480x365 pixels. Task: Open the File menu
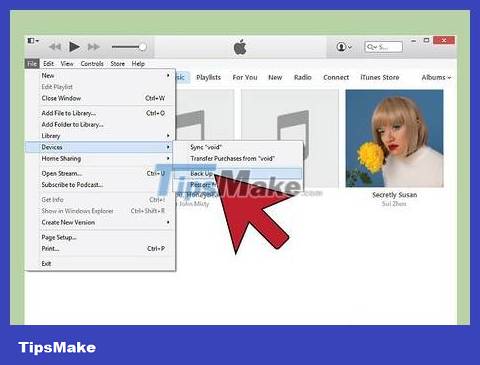coord(32,64)
